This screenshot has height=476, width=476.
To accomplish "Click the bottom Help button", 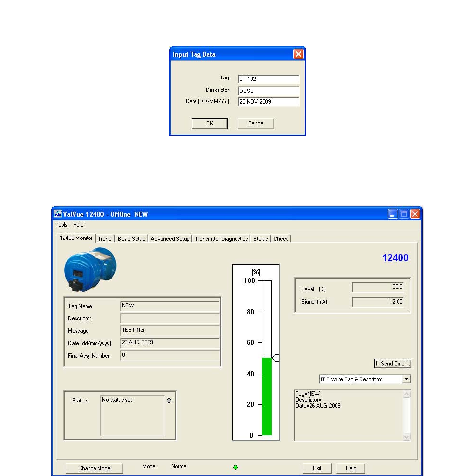I will [x=351, y=468].
